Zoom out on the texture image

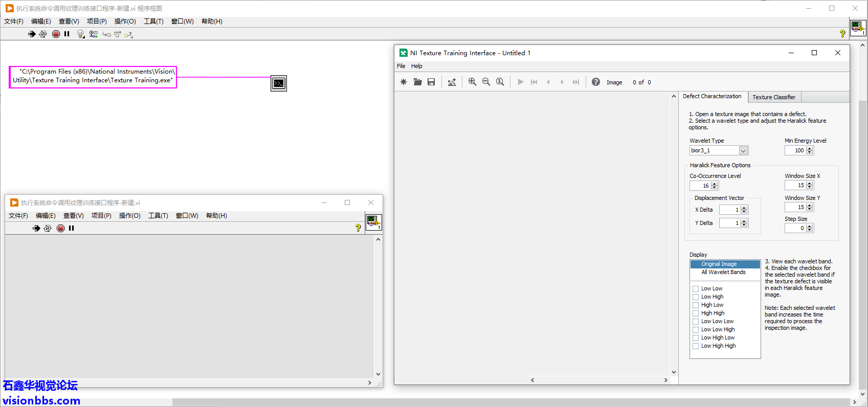click(486, 82)
